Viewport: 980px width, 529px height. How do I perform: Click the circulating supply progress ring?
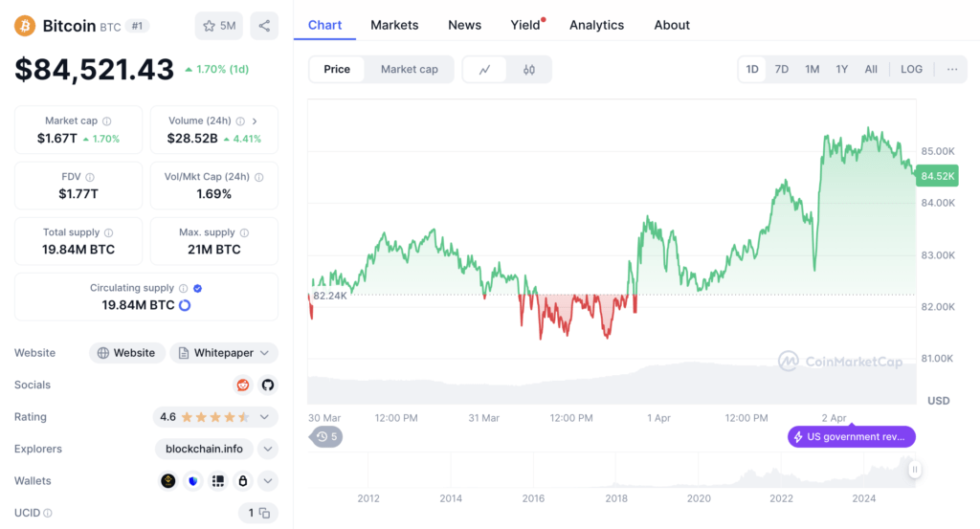coord(185,305)
